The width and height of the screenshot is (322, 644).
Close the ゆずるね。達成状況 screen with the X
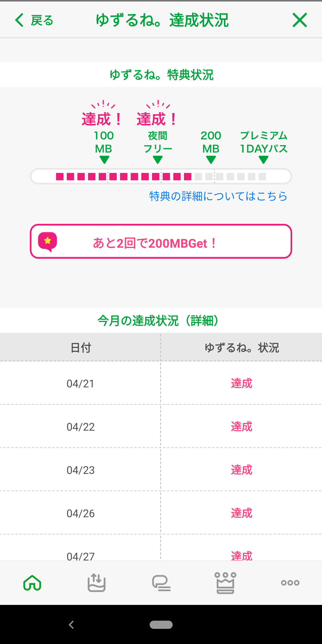(300, 20)
